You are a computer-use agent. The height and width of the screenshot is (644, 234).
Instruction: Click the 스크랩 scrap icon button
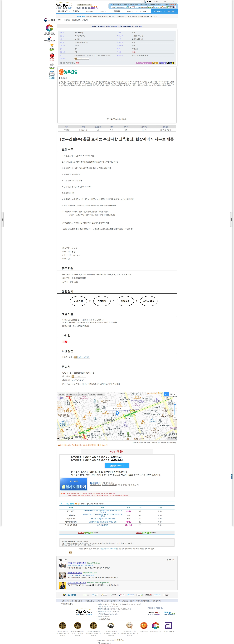tap(162, 63)
